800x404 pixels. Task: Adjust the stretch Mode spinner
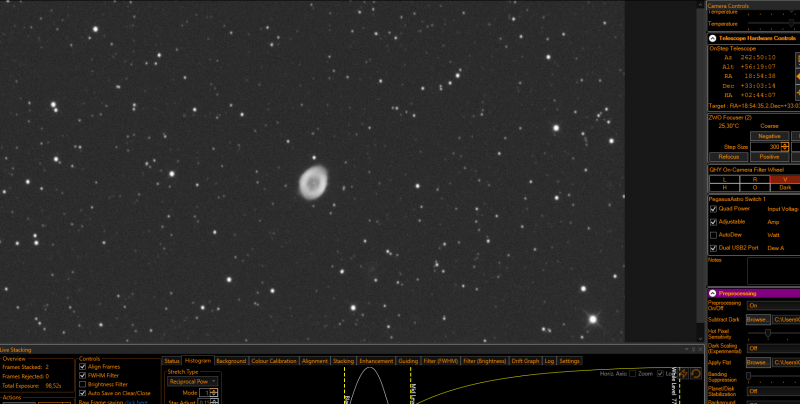point(214,393)
